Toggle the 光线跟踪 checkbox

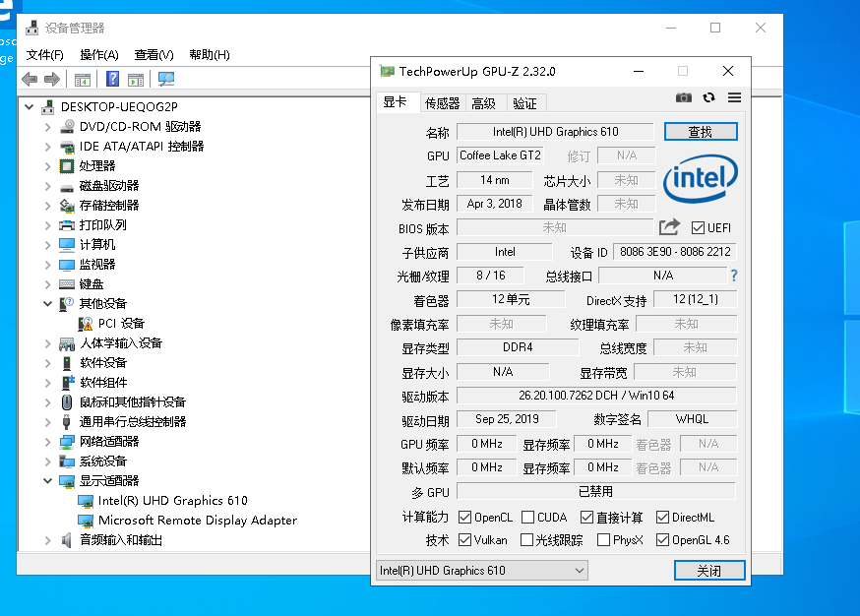pyautogui.click(x=526, y=540)
